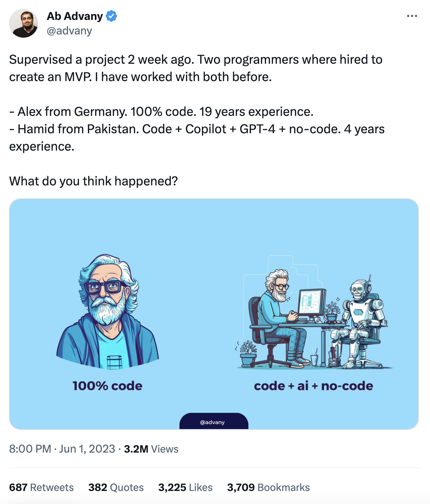Show the 382 Quotes list
Image resolution: width=430 pixels, height=504 pixels.
[x=116, y=487]
